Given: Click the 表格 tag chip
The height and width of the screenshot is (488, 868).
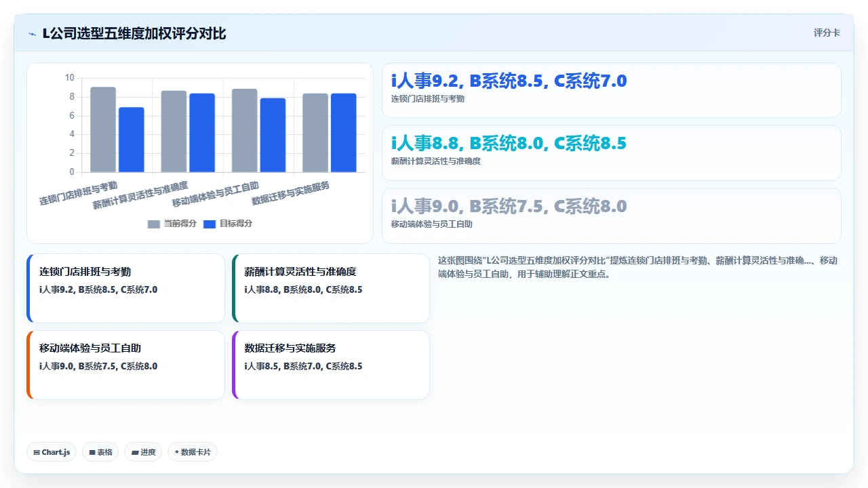Looking at the screenshot, I should point(100,452).
